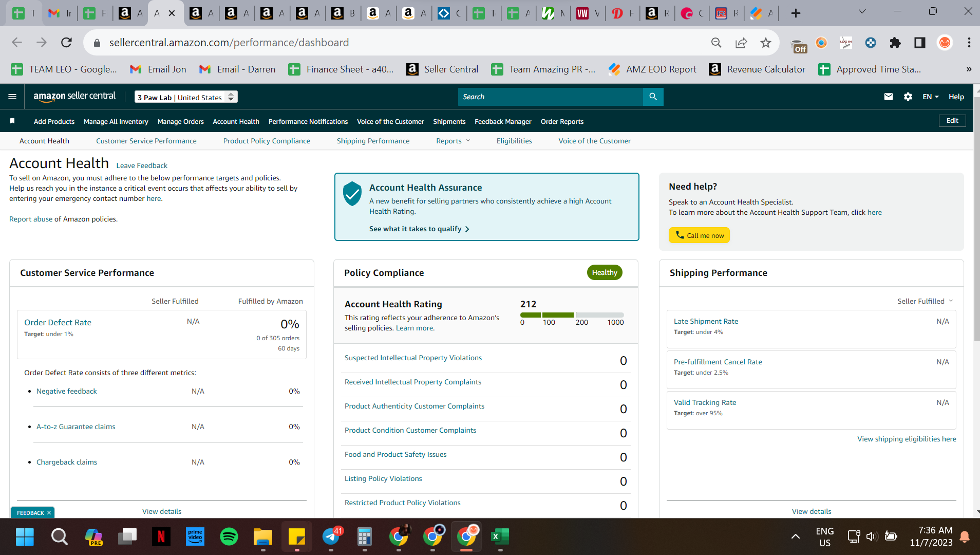980x555 pixels.
Task: Click Manage All Inventory in nav bar
Action: point(116,121)
